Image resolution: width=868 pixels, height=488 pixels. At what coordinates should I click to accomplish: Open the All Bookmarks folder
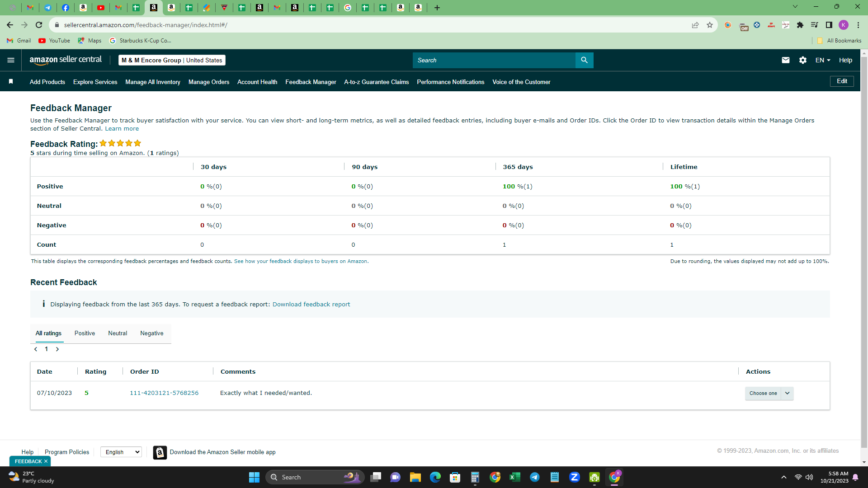(x=839, y=41)
